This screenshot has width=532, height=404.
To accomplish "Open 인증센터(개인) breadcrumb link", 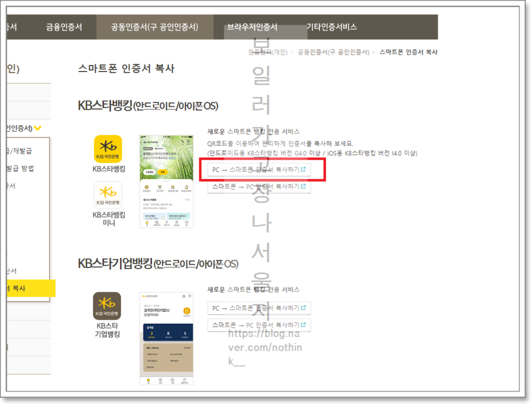I will point(268,52).
